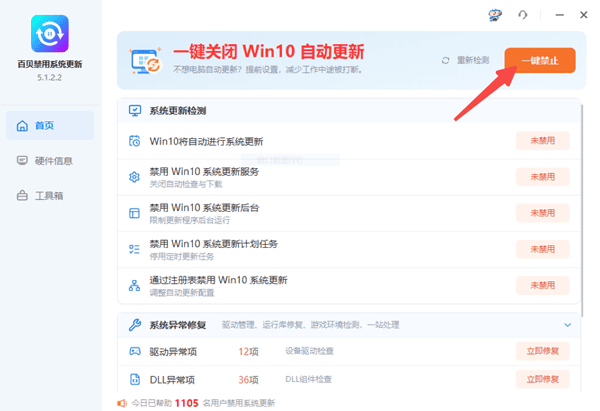
Task: Open the 硬件信息 hardware info tab
Action: click(x=50, y=161)
